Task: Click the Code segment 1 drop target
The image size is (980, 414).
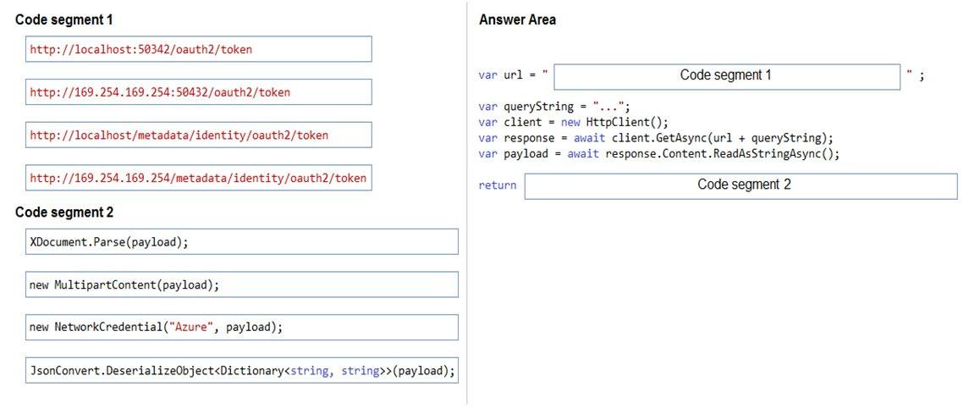Action: click(727, 76)
